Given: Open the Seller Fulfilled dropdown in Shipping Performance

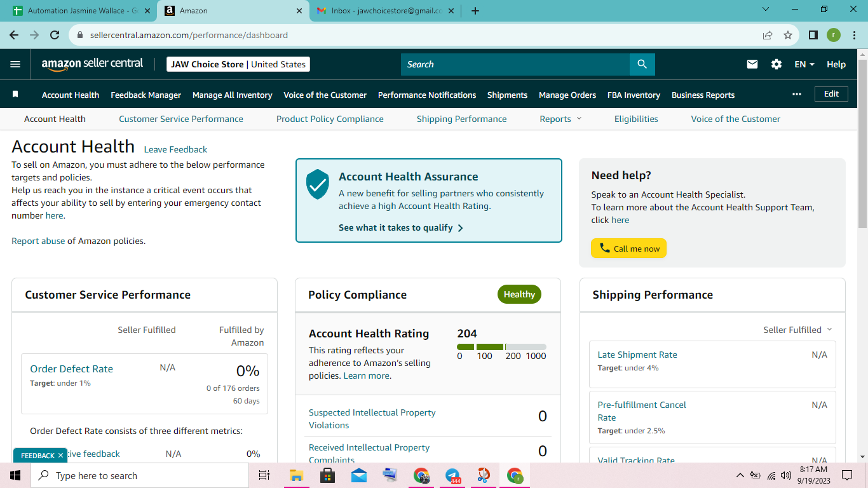Looking at the screenshot, I should tap(797, 330).
